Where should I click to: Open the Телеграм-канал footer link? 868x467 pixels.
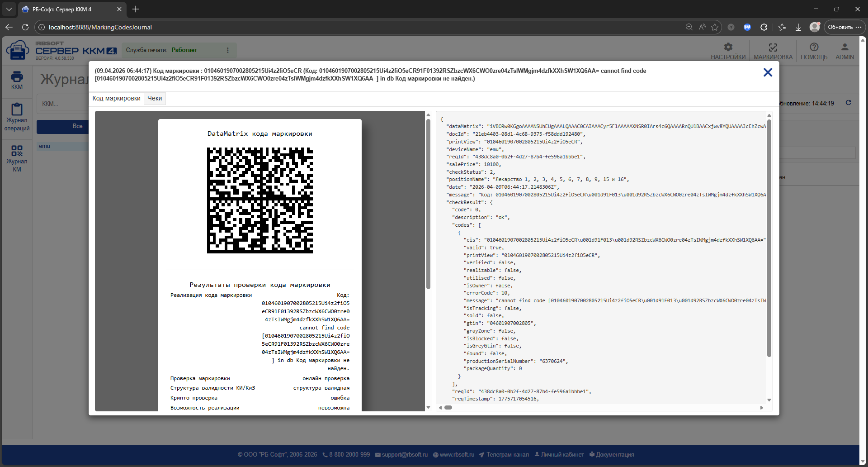504,455
